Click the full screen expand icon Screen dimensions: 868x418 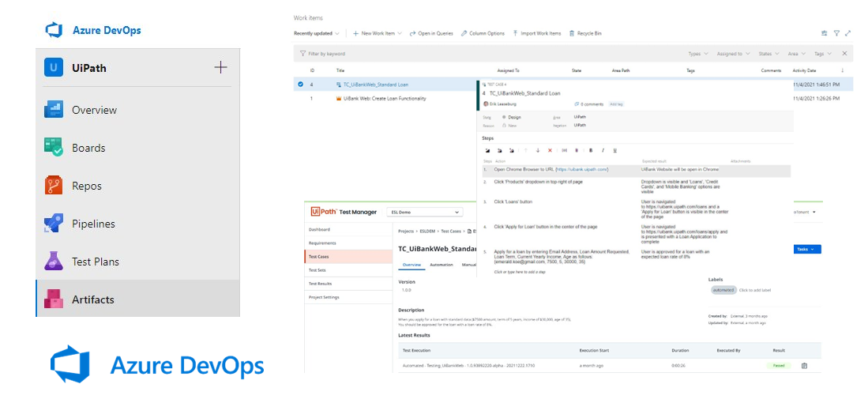coord(848,33)
